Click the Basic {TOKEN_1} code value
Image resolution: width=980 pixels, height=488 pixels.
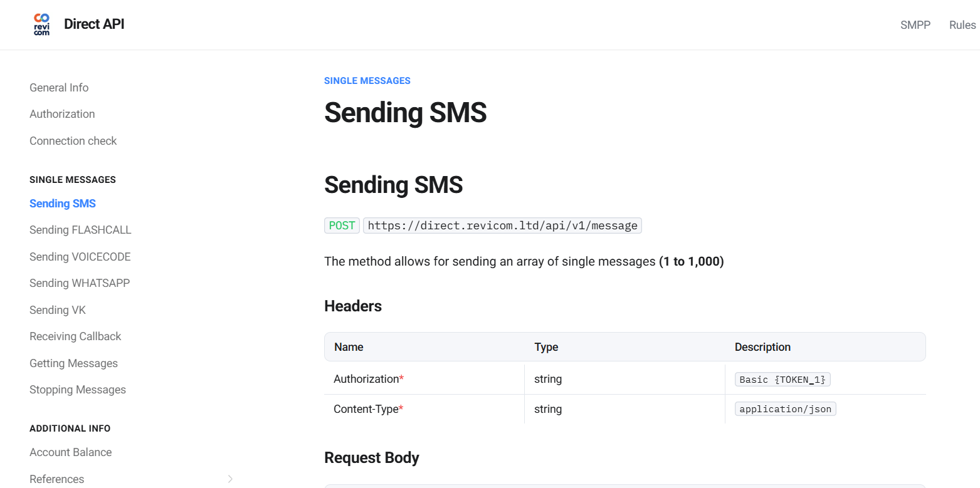tap(782, 380)
